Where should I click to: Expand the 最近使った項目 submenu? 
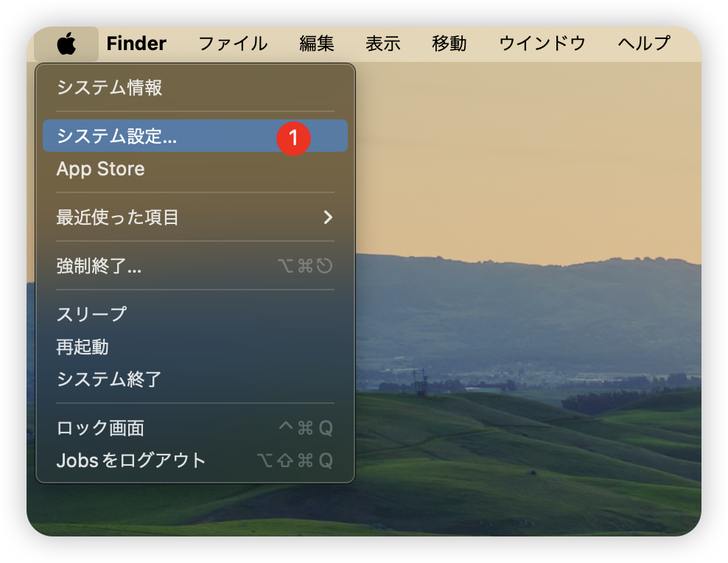coord(195,217)
